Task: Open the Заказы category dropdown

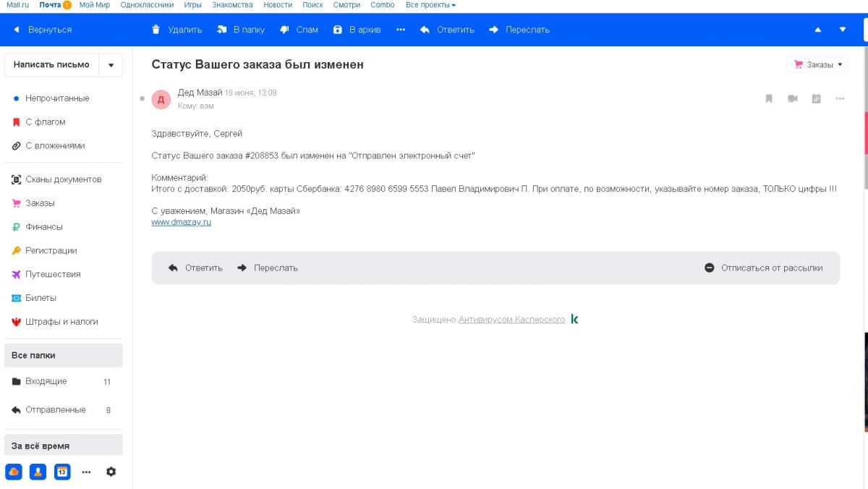Action: click(x=818, y=64)
